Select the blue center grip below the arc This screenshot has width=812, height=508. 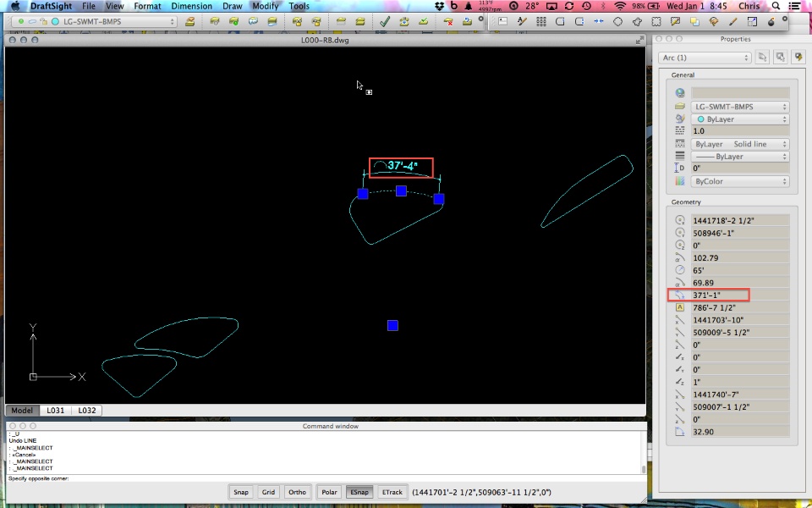pos(392,325)
